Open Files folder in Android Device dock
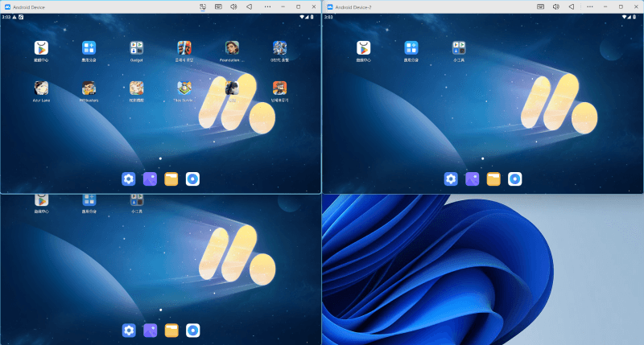 point(171,179)
